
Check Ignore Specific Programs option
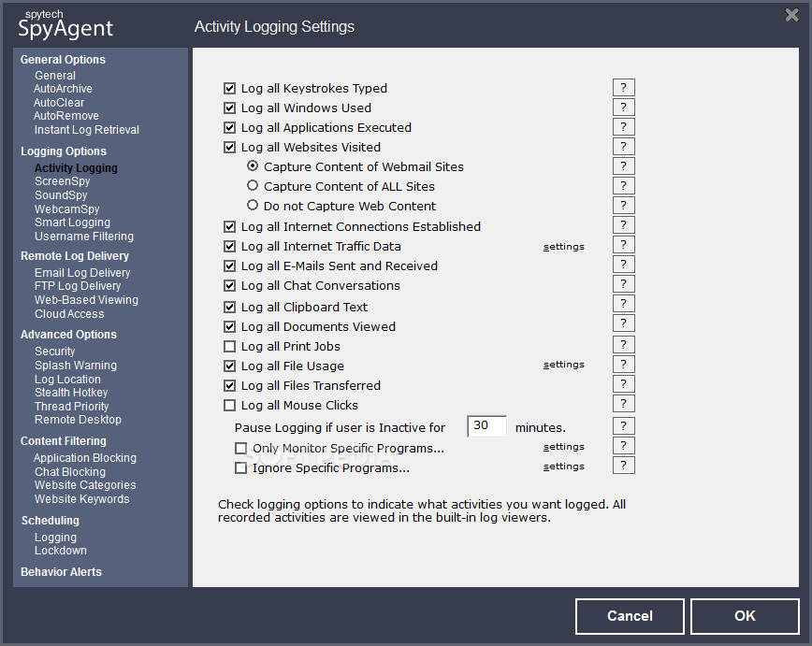point(240,468)
